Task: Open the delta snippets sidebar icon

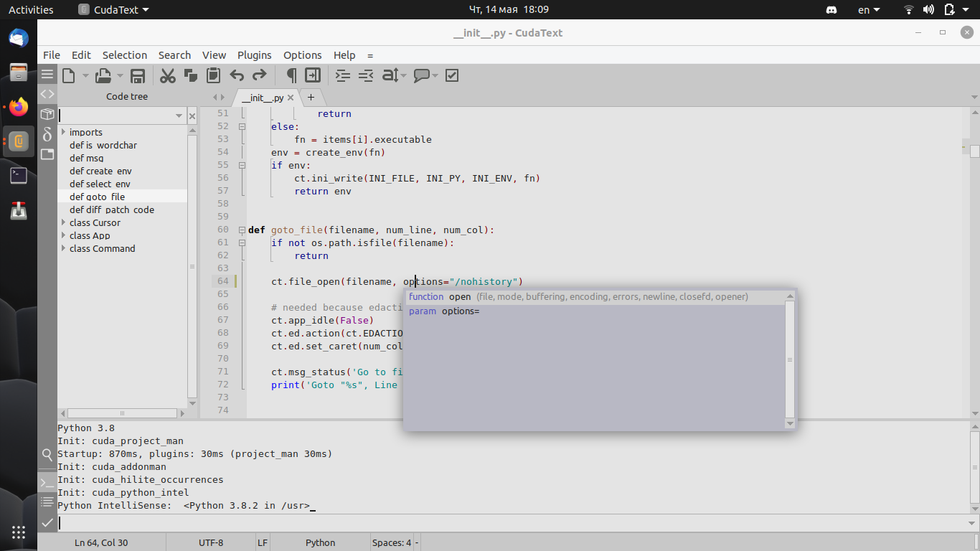Action: point(47,134)
